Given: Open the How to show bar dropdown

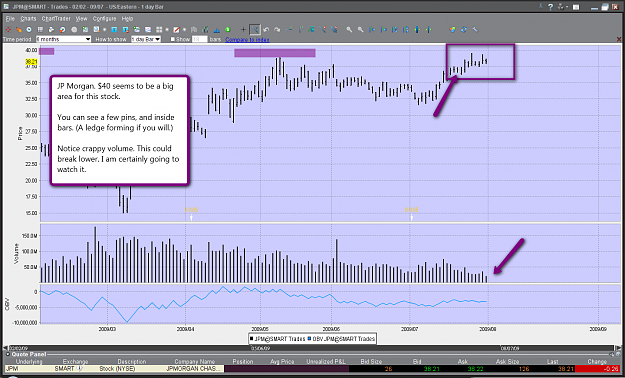Looking at the screenshot, I should point(146,39).
